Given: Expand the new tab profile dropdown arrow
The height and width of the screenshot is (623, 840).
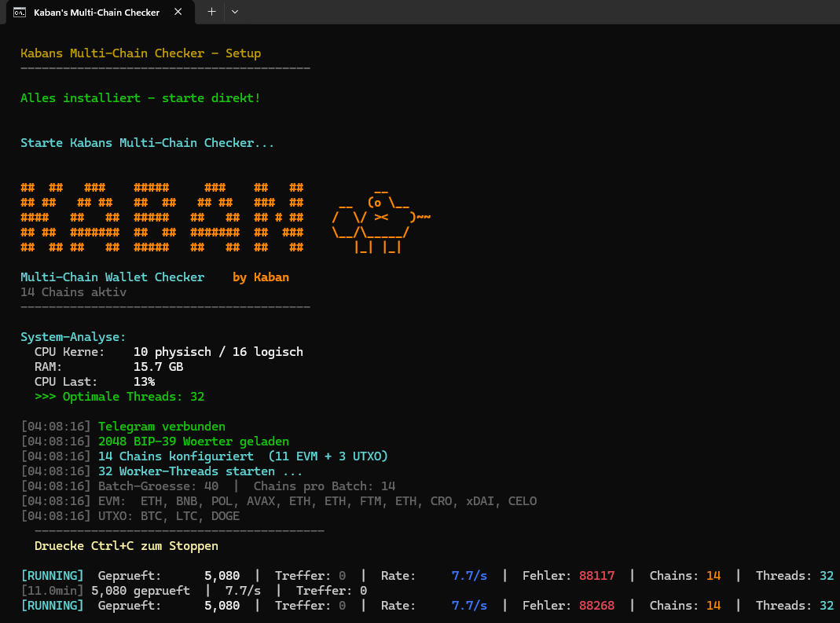Looking at the screenshot, I should [x=235, y=12].
